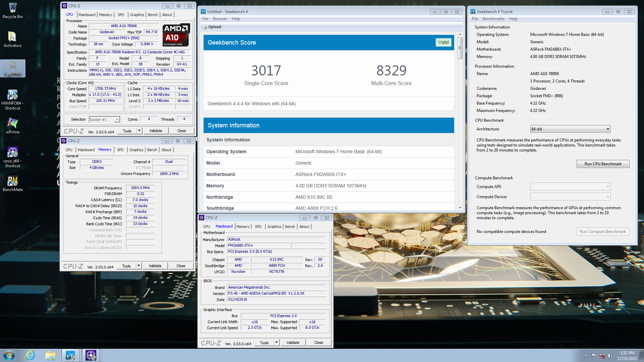Click Validate in CPU-Z Mainboard window
The width and height of the screenshot is (644, 362).
click(293, 343)
